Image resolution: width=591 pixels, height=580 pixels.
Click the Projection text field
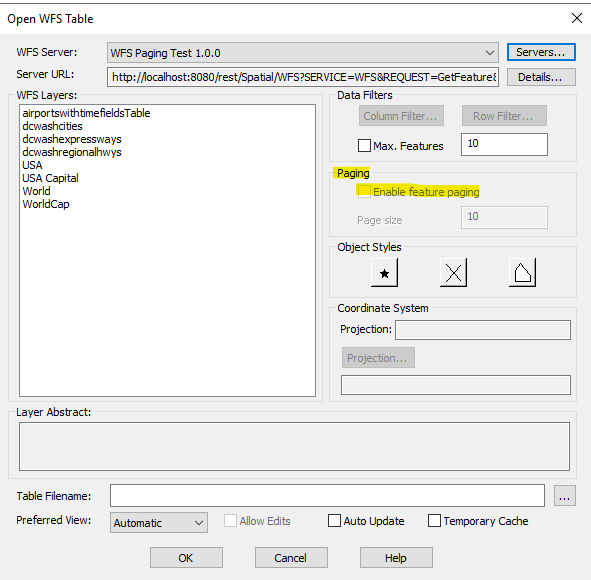[x=482, y=330]
